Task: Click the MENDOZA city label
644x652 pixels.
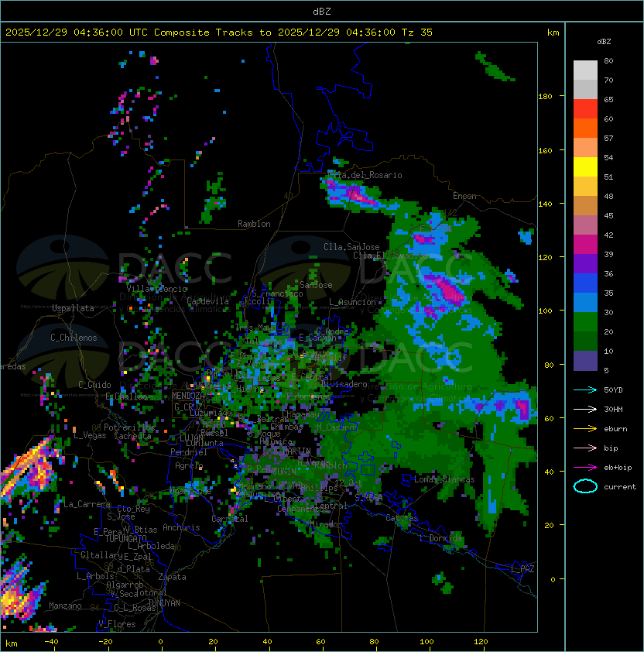Action: click(188, 396)
